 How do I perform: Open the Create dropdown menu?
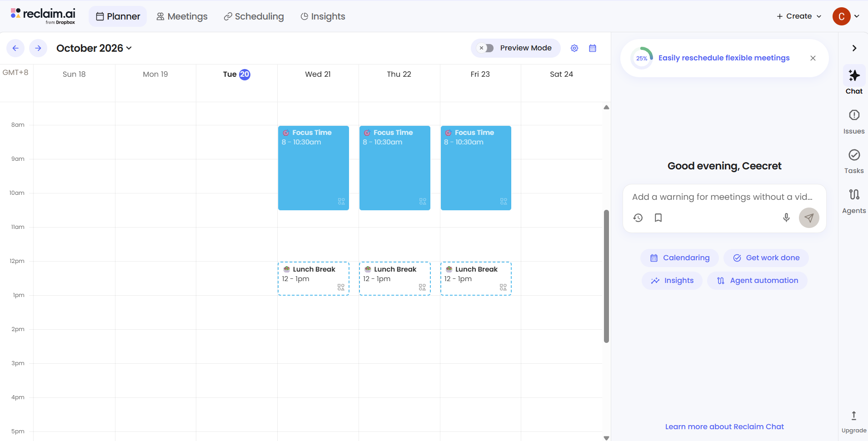799,16
